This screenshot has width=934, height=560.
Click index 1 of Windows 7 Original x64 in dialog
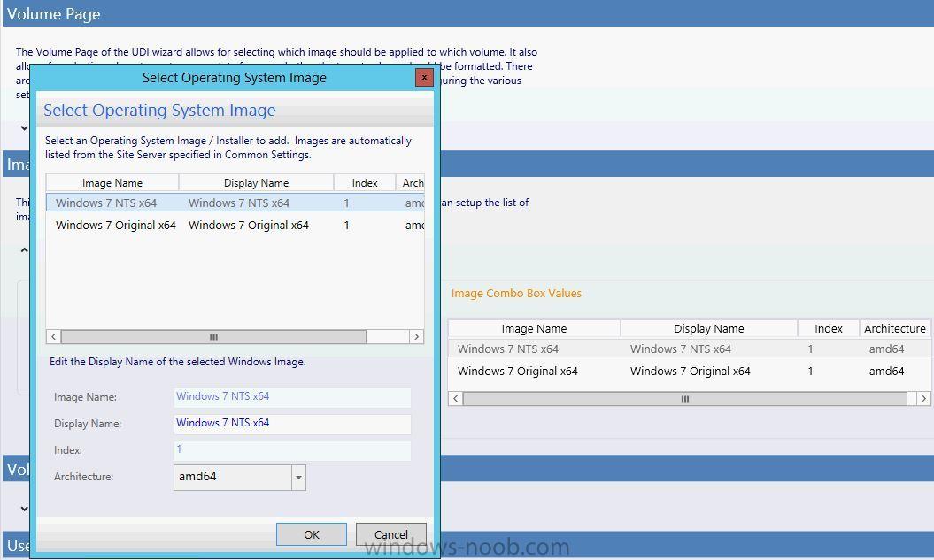(346, 225)
